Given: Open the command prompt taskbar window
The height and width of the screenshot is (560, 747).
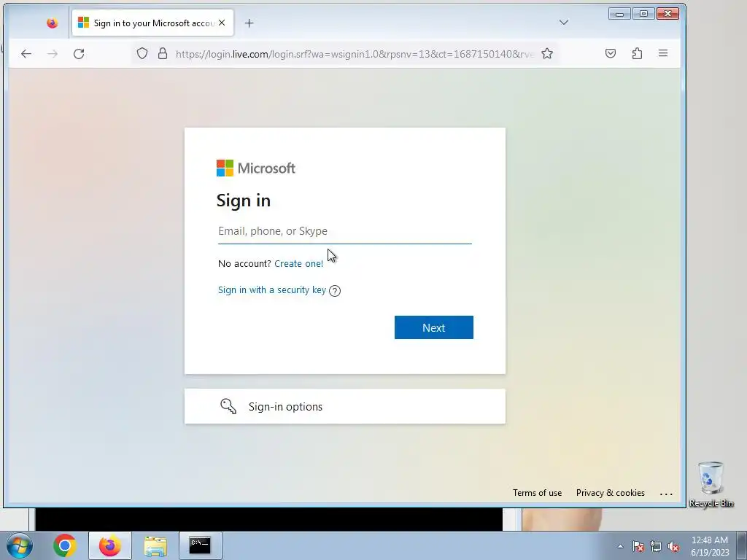Looking at the screenshot, I should pos(200,545).
